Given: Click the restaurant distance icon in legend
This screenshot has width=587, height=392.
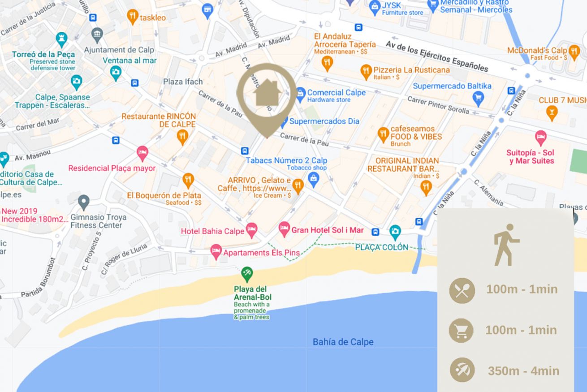Looking at the screenshot, I should [x=462, y=291].
